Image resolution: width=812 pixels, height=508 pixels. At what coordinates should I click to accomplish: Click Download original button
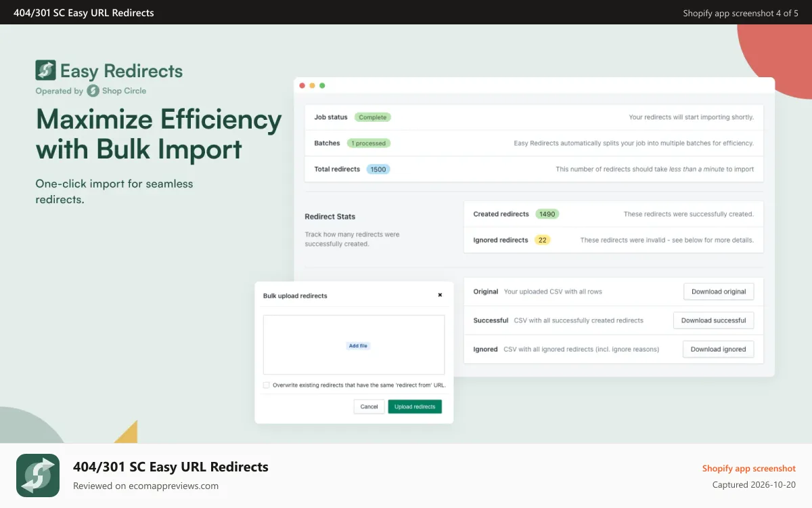pyautogui.click(x=719, y=292)
